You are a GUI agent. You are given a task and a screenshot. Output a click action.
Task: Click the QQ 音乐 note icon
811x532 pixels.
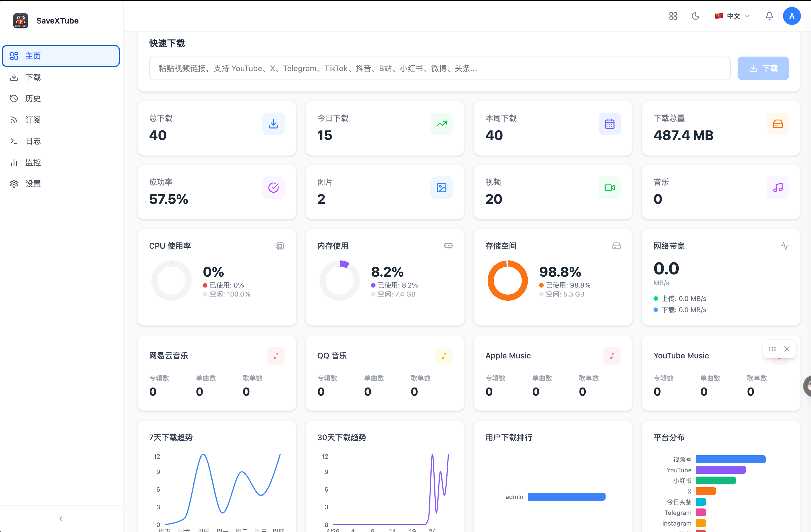point(444,356)
